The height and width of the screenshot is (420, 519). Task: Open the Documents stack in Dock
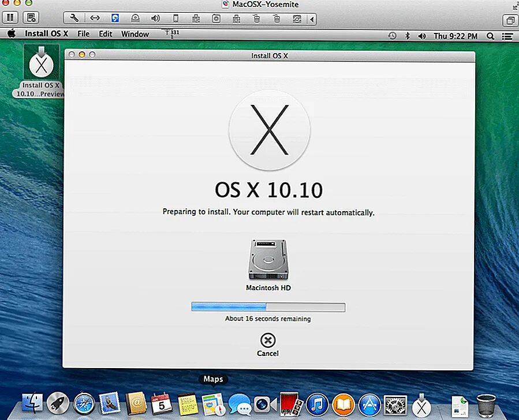(x=460, y=406)
